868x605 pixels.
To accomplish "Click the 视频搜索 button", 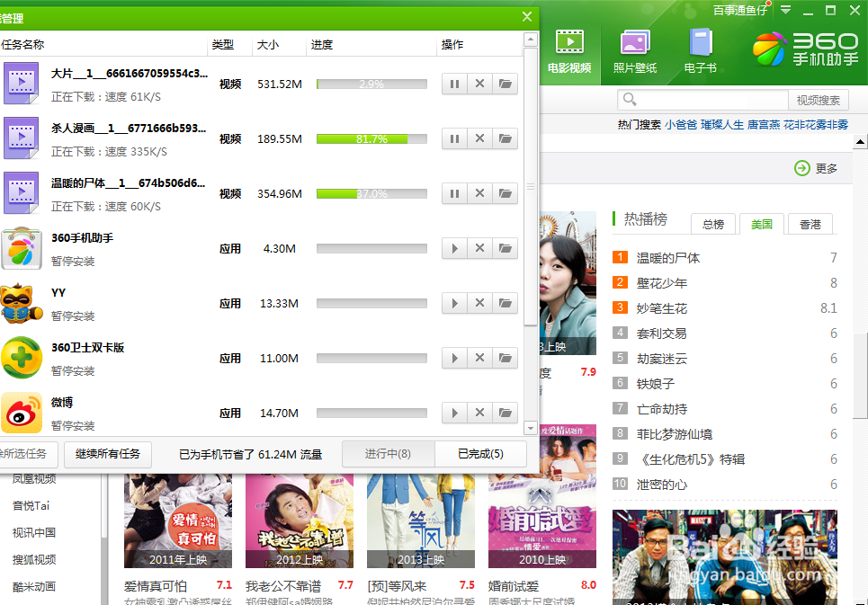I will [819, 100].
